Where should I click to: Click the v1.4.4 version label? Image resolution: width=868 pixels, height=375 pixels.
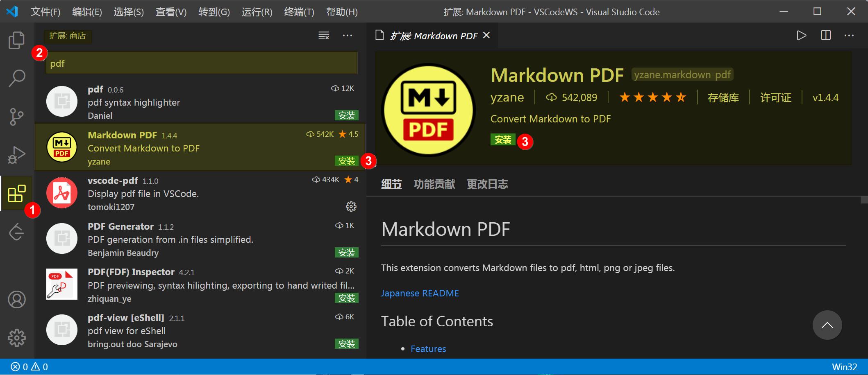825,98
